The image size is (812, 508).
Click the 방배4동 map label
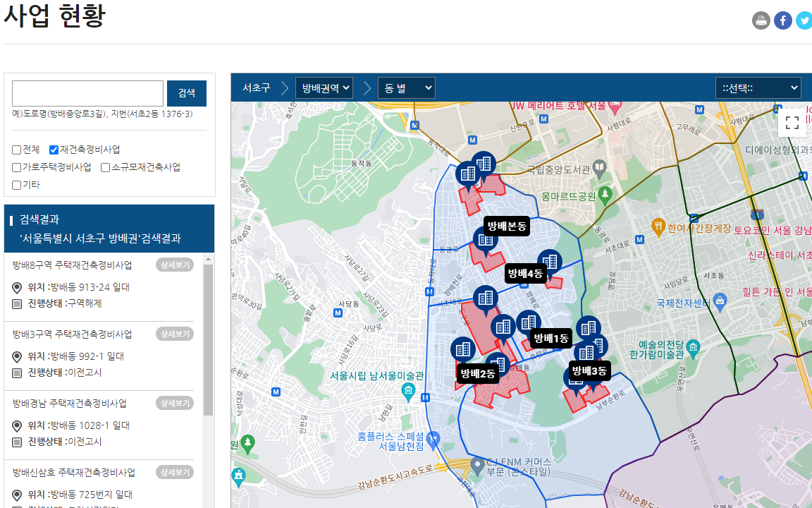point(525,273)
